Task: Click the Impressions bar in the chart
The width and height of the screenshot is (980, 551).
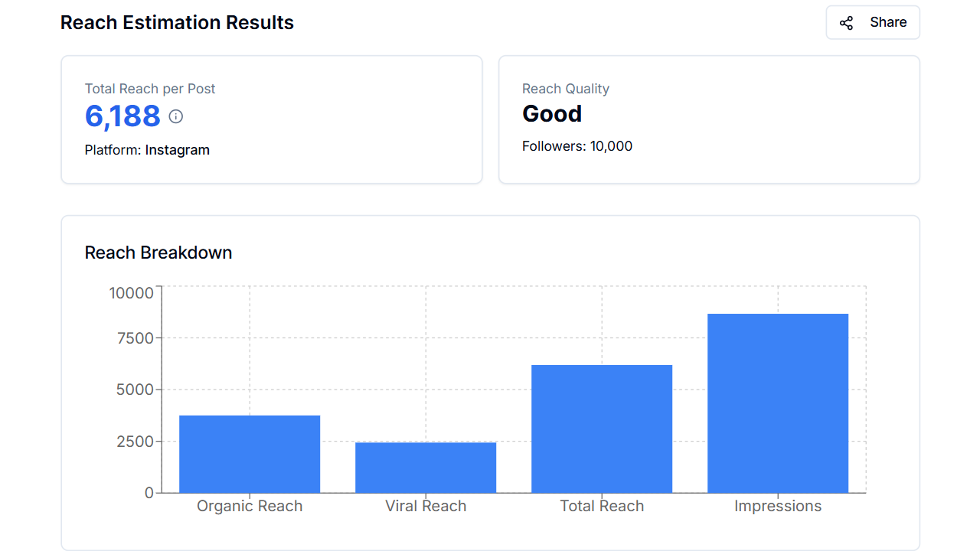Action: 778,403
